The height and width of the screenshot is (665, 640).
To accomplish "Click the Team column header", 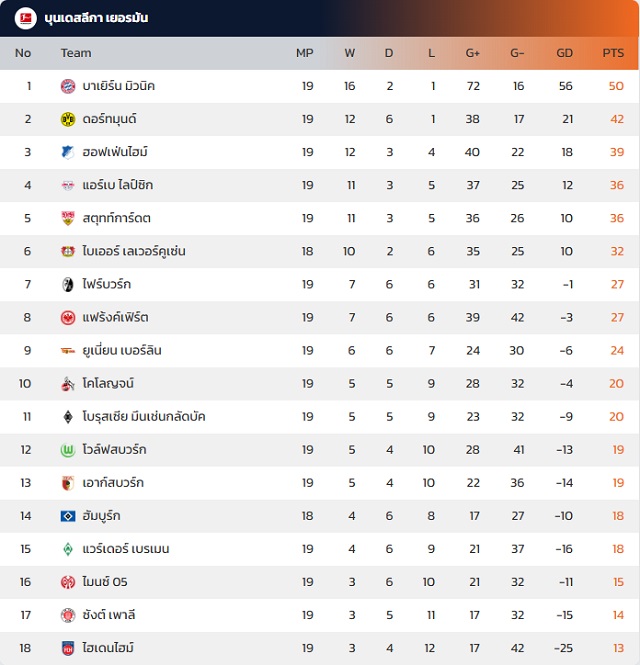I will point(76,53).
